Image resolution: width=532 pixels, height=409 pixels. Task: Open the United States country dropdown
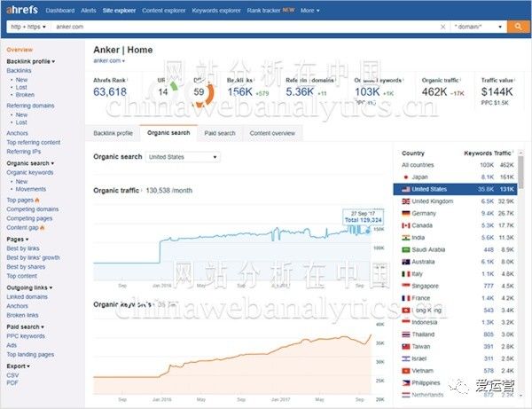pos(183,157)
